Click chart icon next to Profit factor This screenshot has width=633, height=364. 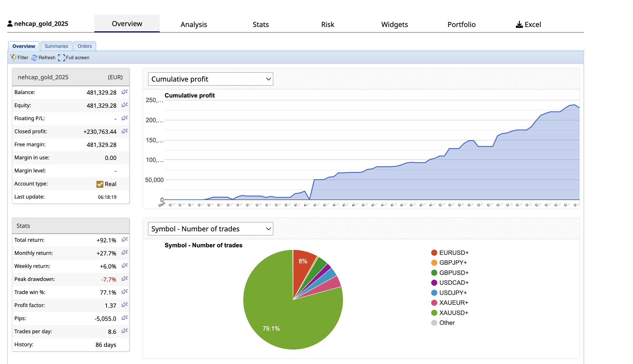point(125,305)
